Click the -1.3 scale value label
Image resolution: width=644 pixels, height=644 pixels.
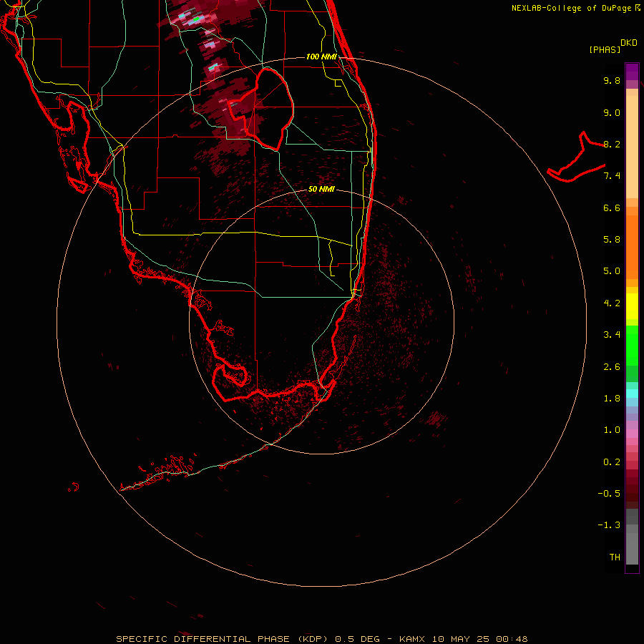609,525
